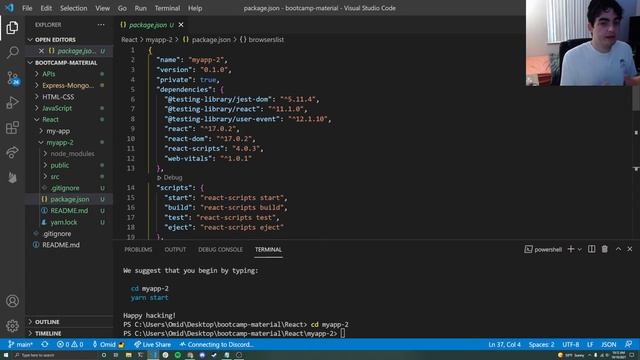Screen dimensions: 640x360
Task: Open the Search view in activity bar
Action: pos(12,52)
